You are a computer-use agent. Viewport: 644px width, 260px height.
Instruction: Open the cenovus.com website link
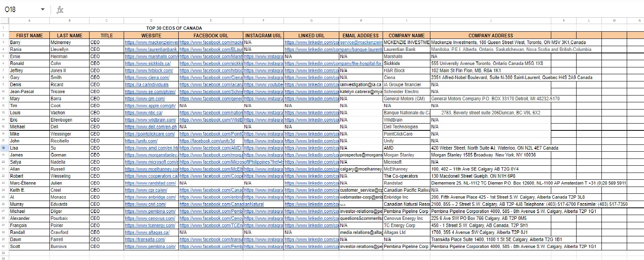[150, 218]
